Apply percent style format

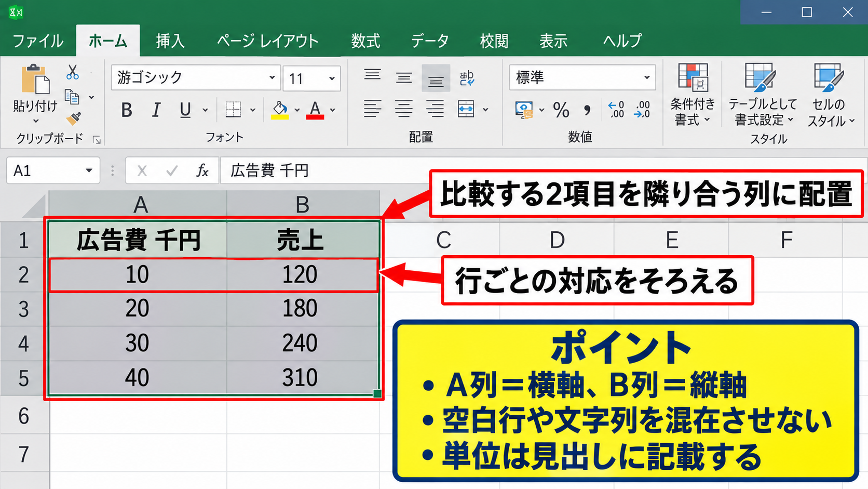point(561,110)
